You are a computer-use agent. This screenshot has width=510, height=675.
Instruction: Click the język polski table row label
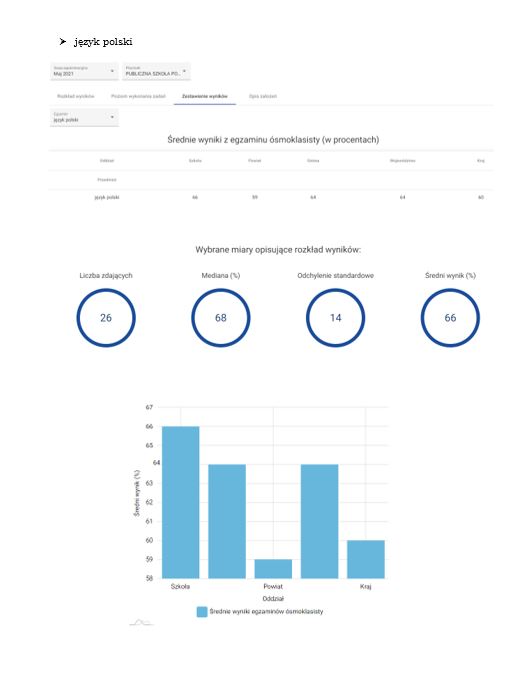pyautogui.click(x=107, y=197)
